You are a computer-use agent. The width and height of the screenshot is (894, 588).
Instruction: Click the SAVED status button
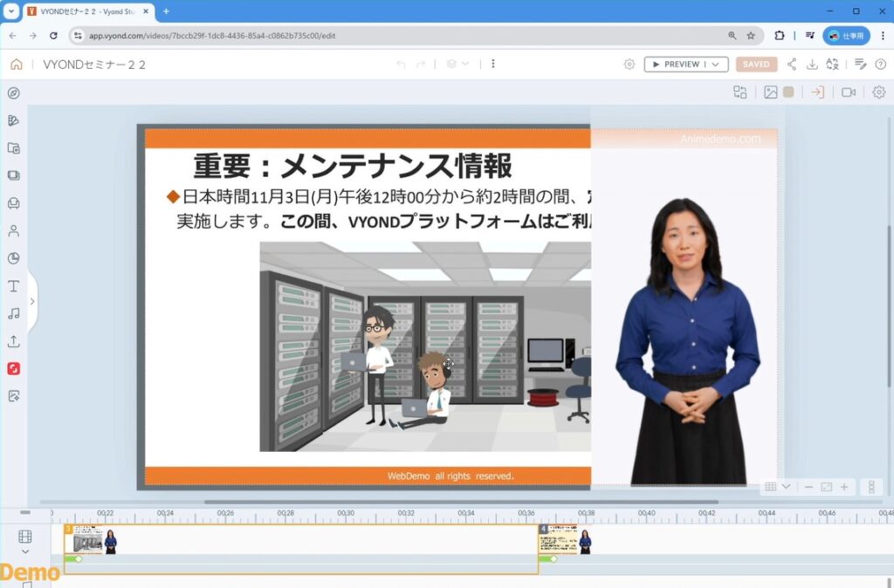[x=756, y=65]
